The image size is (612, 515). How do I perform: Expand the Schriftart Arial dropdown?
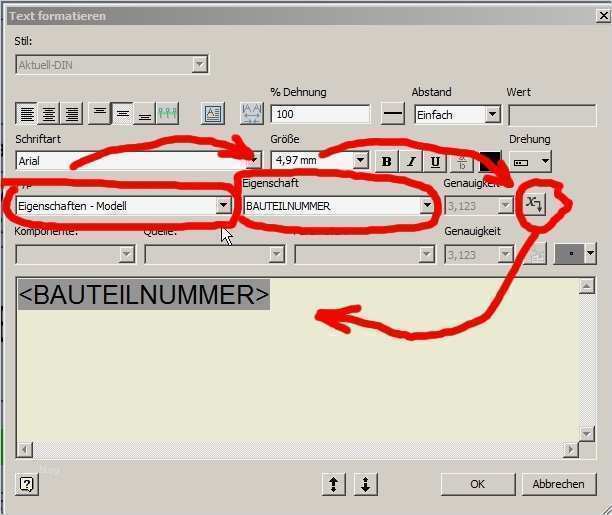coord(254,160)
